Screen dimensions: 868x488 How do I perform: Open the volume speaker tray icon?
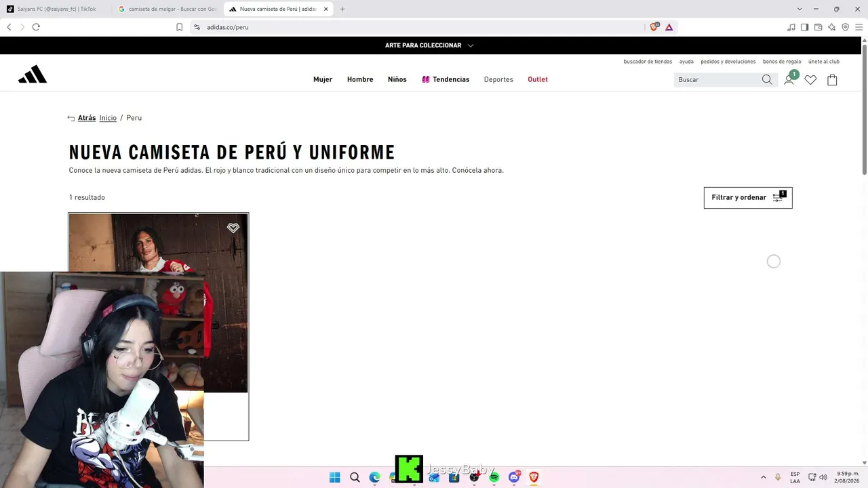point(823,477)
